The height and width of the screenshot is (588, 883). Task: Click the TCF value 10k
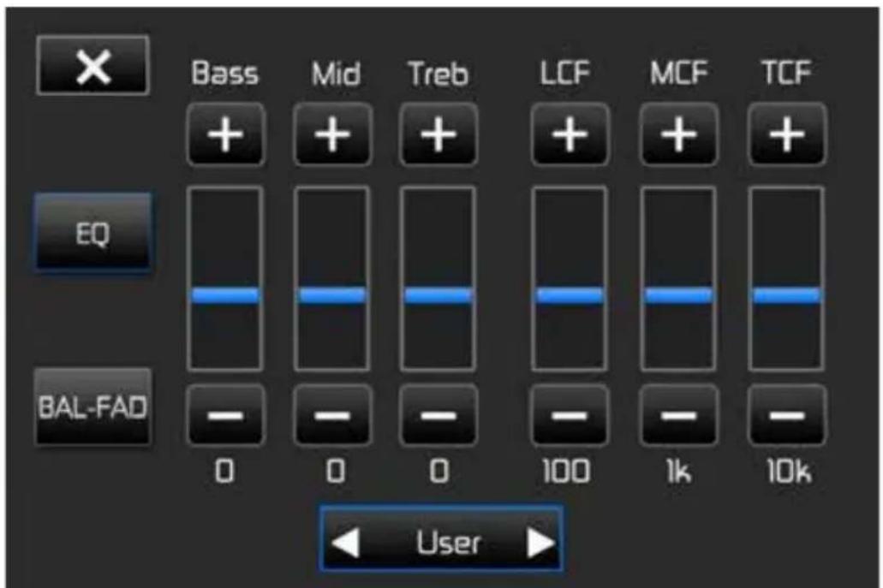789,471
